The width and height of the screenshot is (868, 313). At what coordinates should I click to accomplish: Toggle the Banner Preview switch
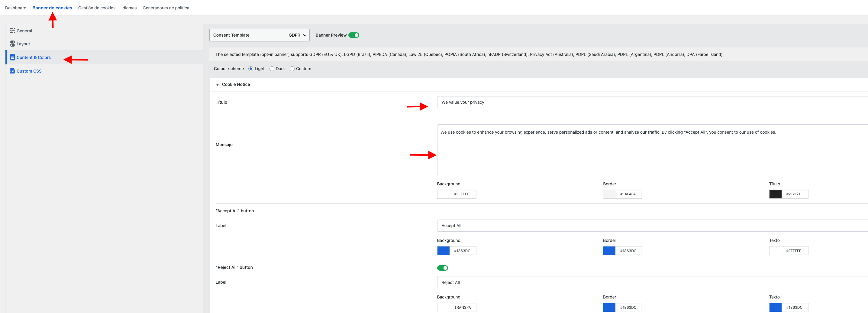[354, 35]
